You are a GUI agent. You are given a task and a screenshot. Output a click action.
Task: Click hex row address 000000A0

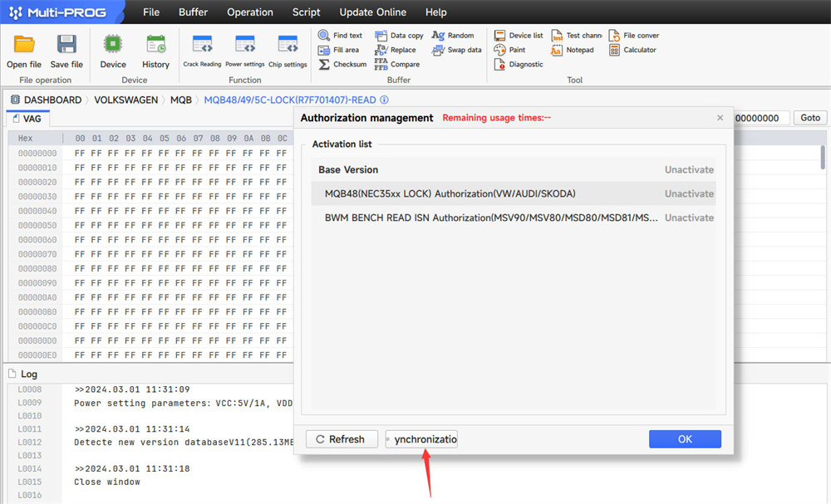click(37, 297)
